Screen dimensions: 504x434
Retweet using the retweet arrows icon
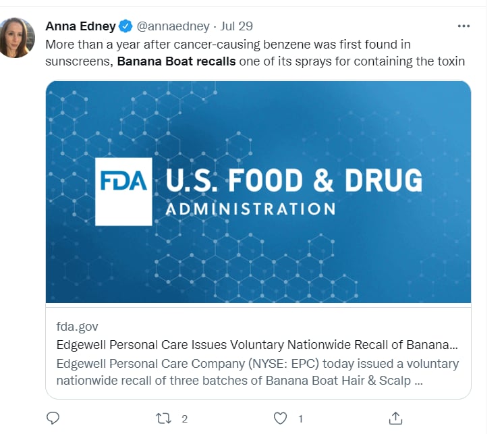[x=164, y=418]
